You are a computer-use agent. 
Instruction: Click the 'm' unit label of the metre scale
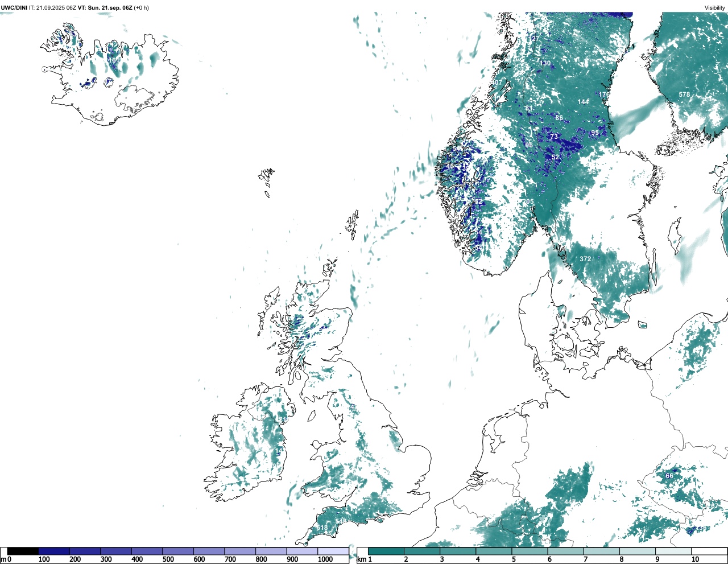point(3,559)
